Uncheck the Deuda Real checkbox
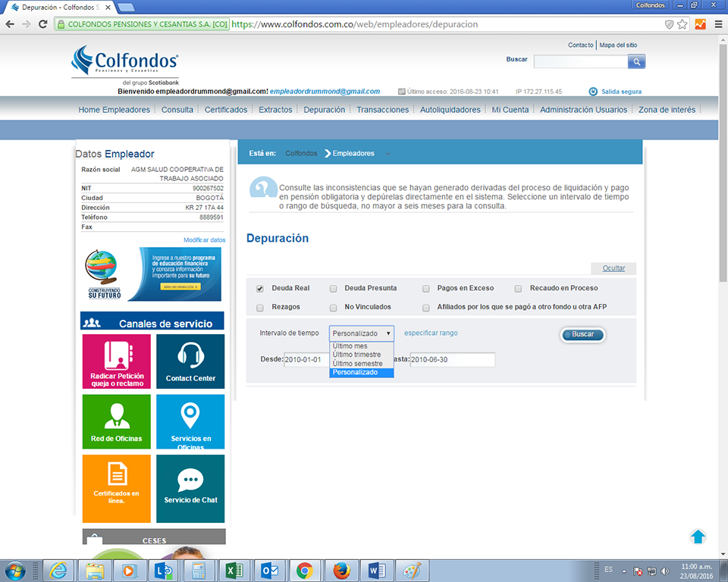This screenshot has width=728, height=582. point(260,289)
